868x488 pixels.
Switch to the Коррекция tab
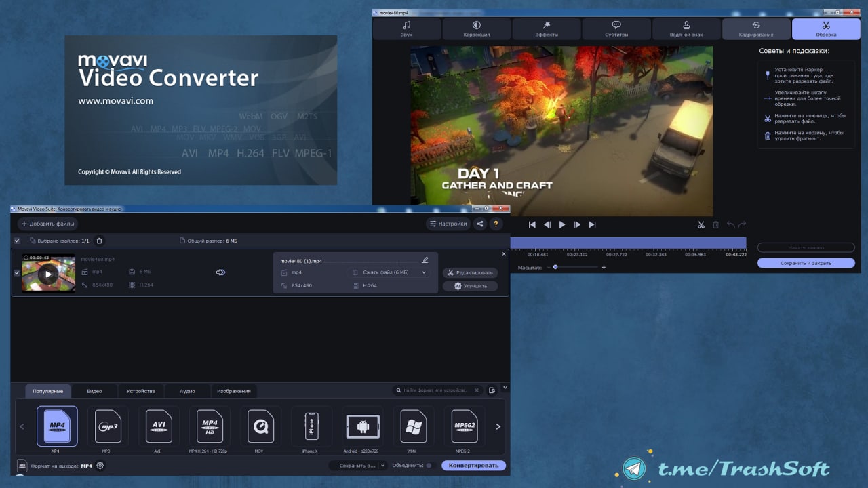[477, 29]
